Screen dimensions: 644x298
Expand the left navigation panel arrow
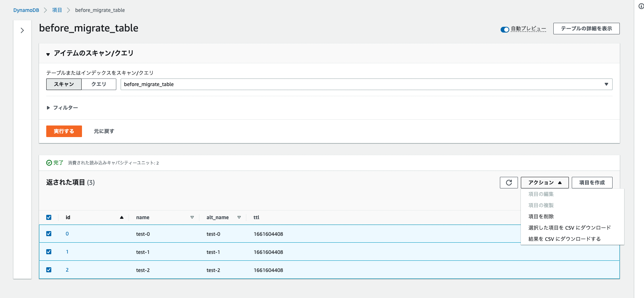(22, 30)
